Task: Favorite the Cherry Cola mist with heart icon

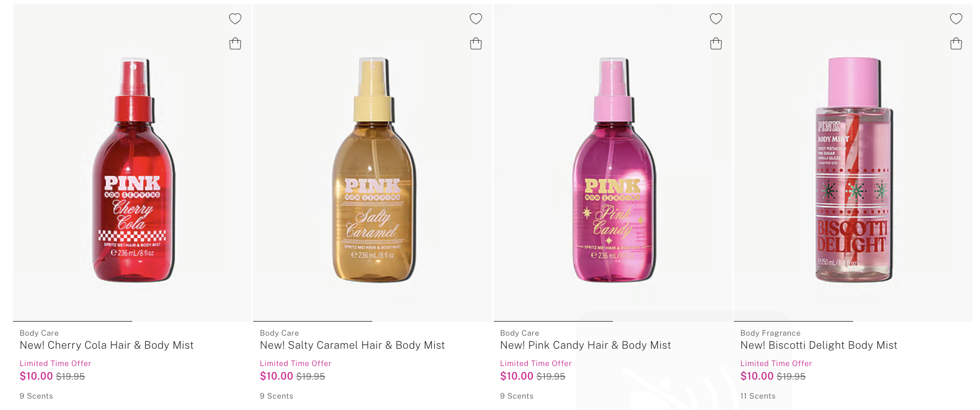Action: pos(235,19)
